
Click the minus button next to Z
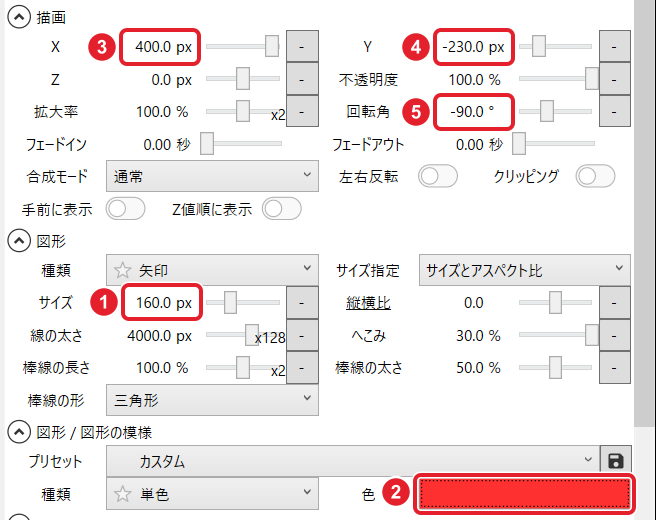point(302,79)
